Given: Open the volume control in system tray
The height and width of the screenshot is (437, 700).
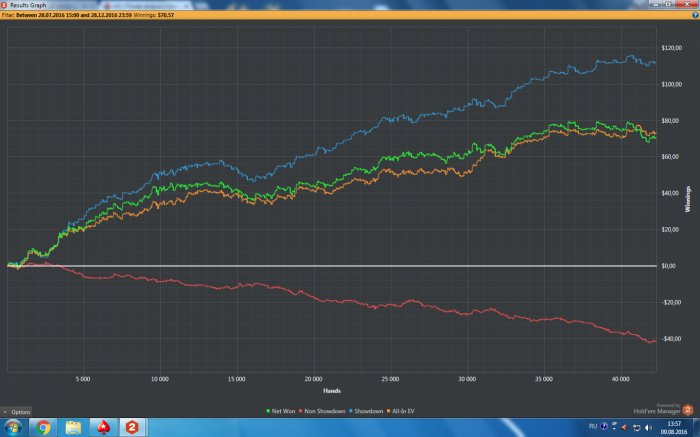Looking at the screenshot, I should click(649, 428).
